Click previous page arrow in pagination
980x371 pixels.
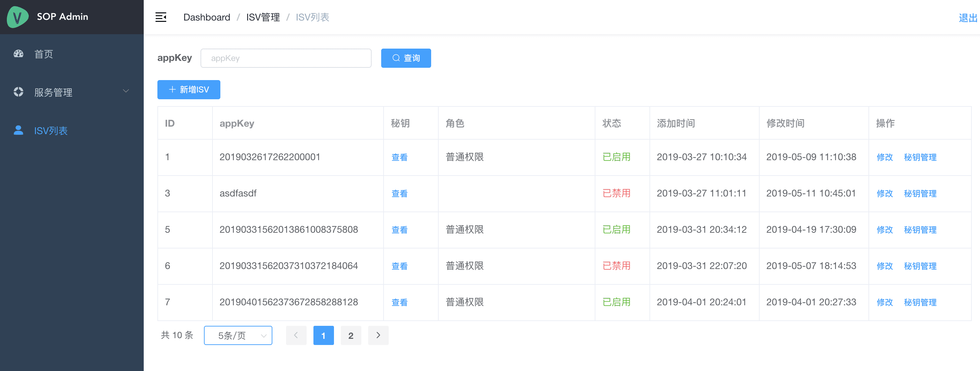[296, 335]
